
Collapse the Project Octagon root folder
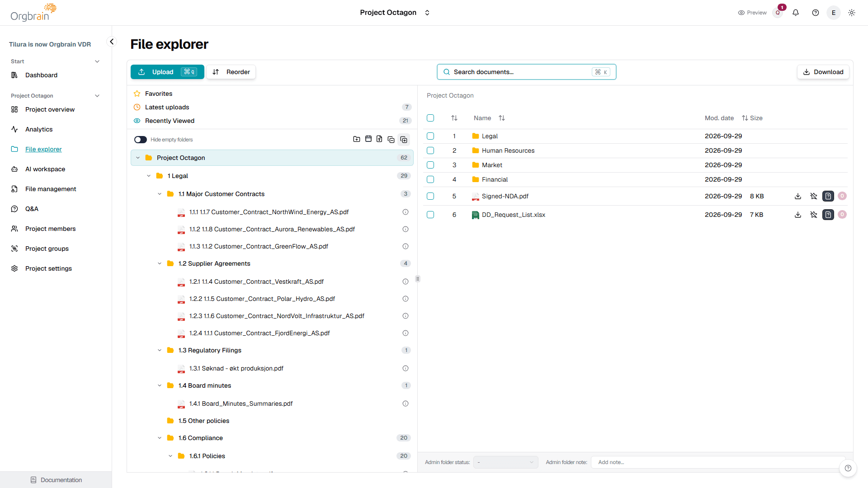(138, 158)
